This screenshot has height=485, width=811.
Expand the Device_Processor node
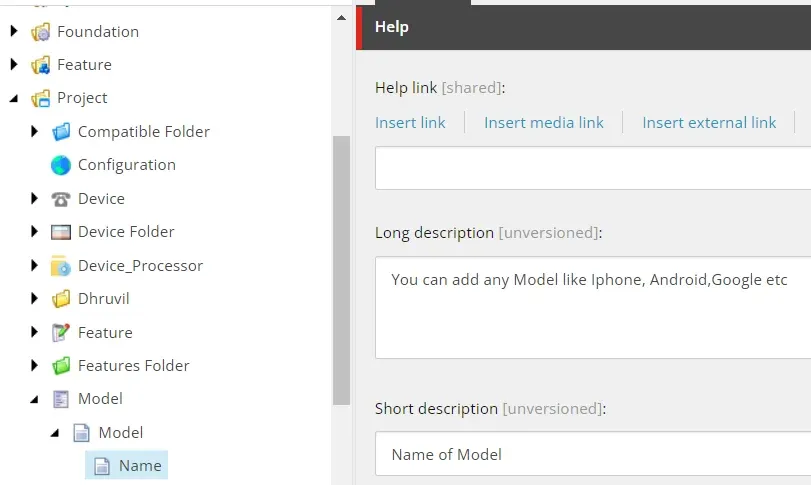[x=35, y=265]
